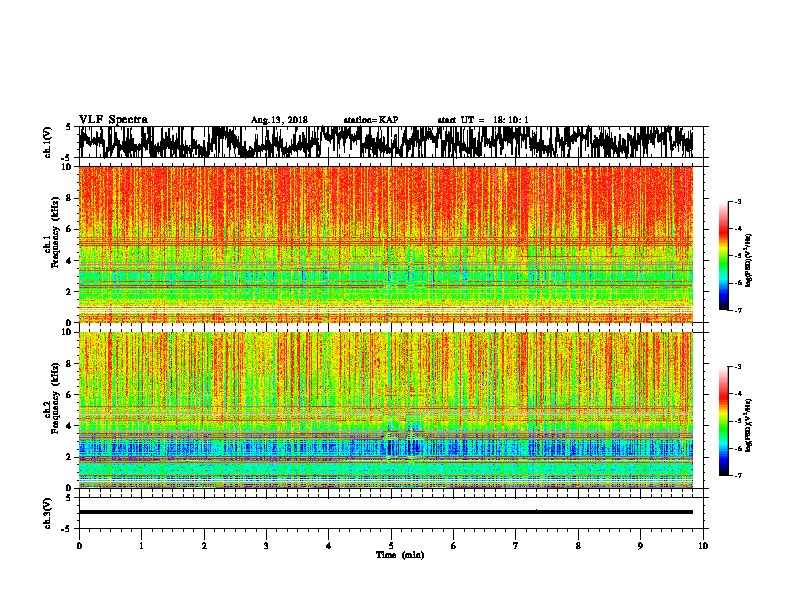
Task: Select the date label "Aug.13, 2018"
Action: [x=279, y=120]
